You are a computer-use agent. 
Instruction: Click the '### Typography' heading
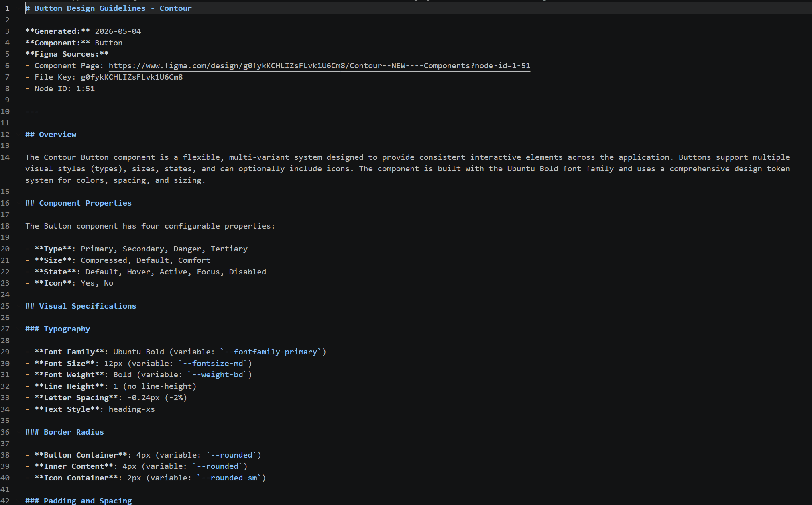(x=58, y=329)
